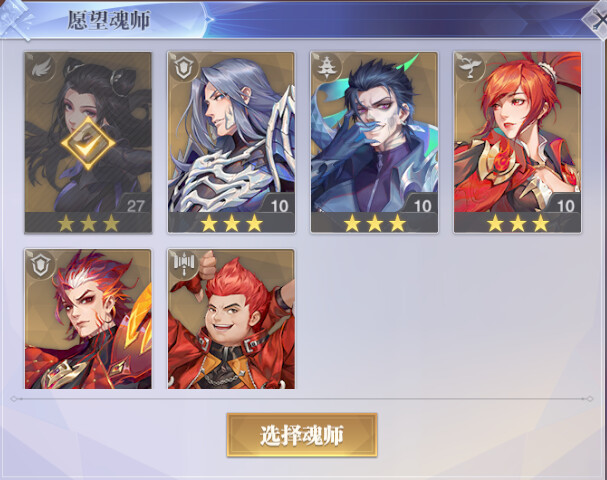Viewport: 607px width, 480px height.
Task: Click castle class icon on chubby red-haired hero
Action: tap(184, 265)
